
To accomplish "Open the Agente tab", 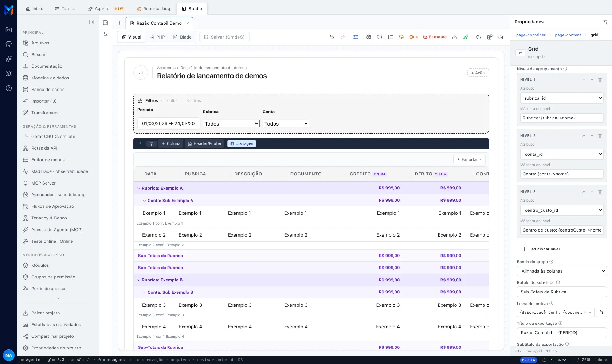I will (x=106, y=9).
